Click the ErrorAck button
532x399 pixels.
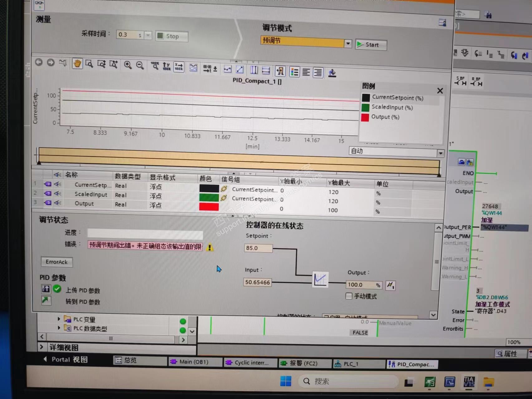56,262
